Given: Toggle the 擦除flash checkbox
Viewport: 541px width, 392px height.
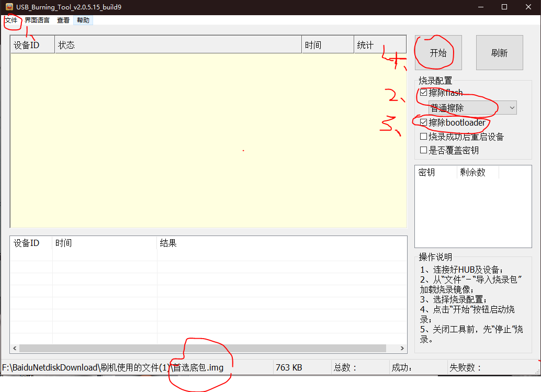Looking at the screenshot, I should click(423, 93).
